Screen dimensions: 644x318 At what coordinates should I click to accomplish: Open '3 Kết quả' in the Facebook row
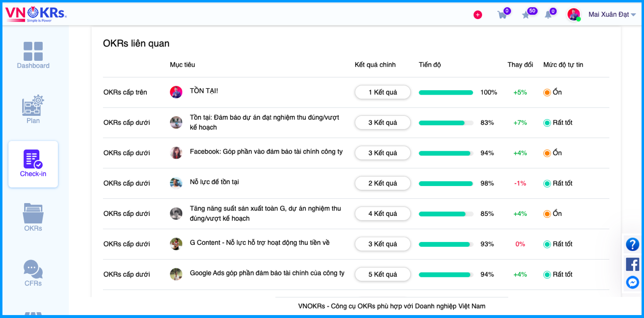tap(383, 153)
